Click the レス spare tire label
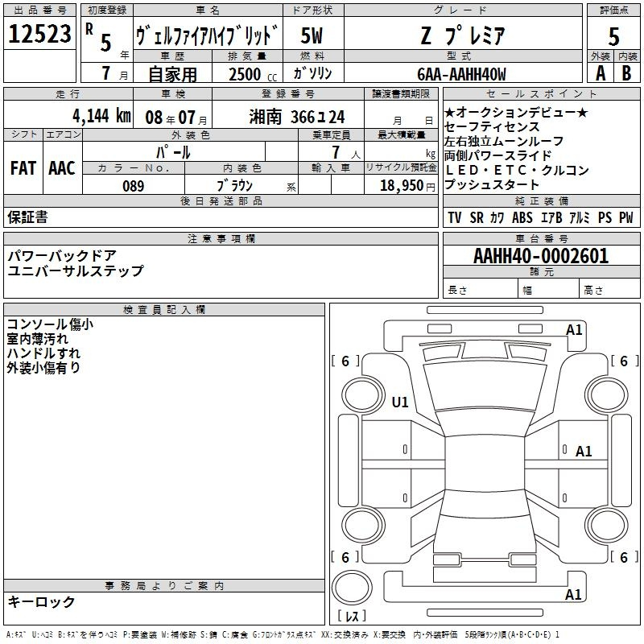The height and width of the screenshot is (644, 644). click(352, 616)
